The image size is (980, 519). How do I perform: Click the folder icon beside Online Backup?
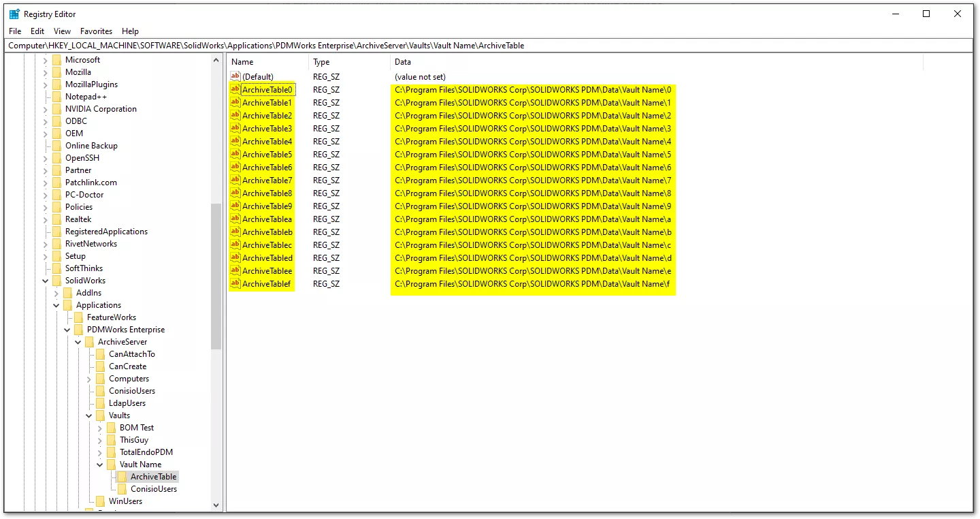click(56, 146)
